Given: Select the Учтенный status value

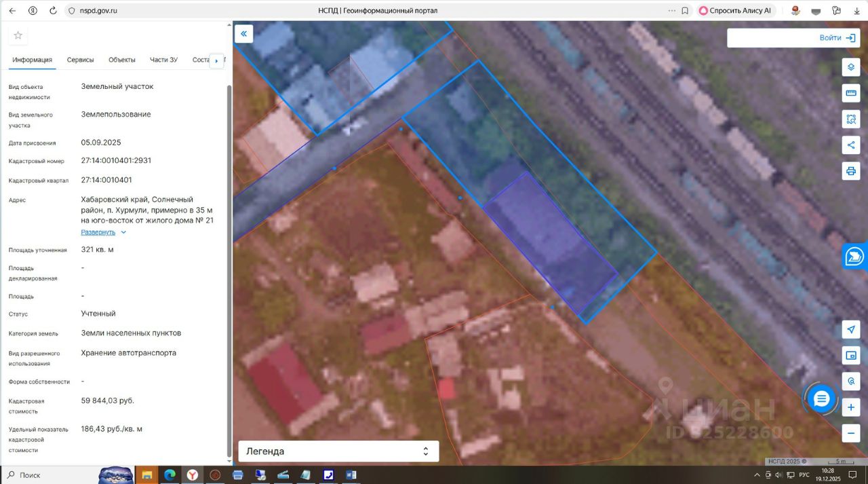Looking at the screenshot, I should [98, 314].
